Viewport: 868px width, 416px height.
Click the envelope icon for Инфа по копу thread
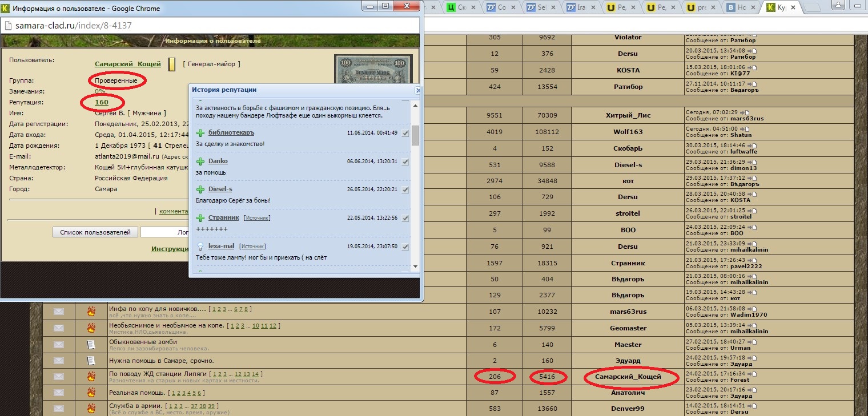[59, 312]
